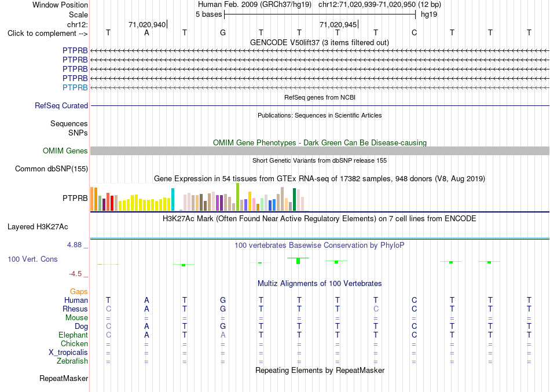The height and width of the screenshot is (392, 550).
Task: Select the RepeatMasker track label
Action: click(64, 378)
